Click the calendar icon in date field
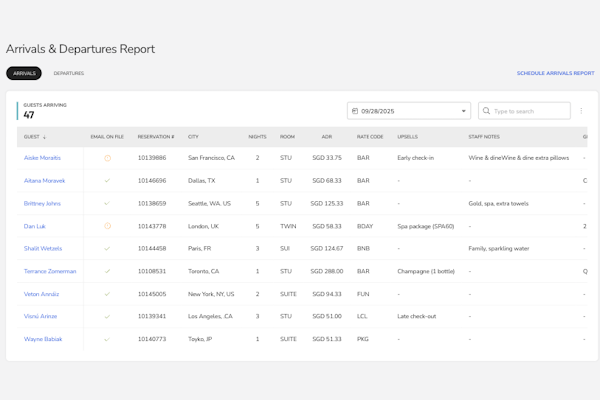600x400 pixels. point(355,111)
